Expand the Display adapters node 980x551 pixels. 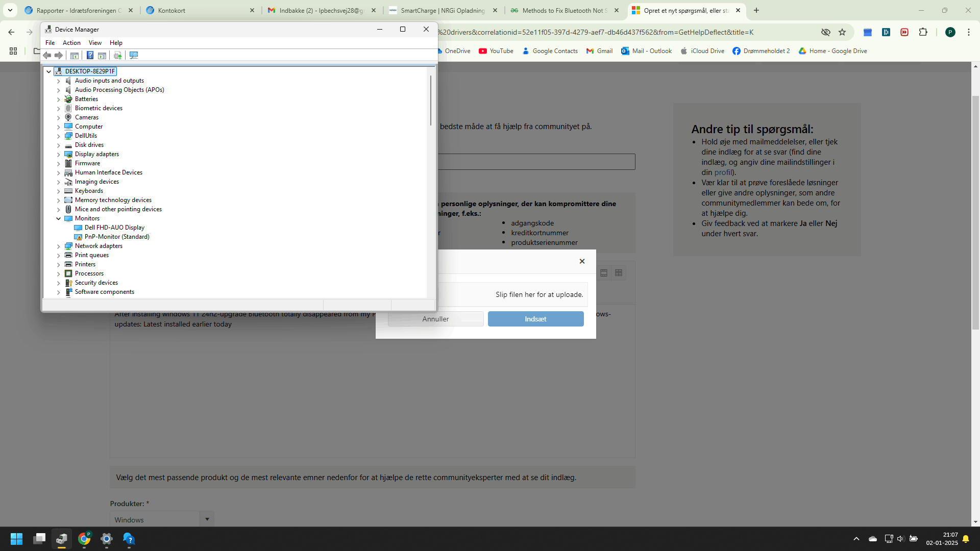59,154
